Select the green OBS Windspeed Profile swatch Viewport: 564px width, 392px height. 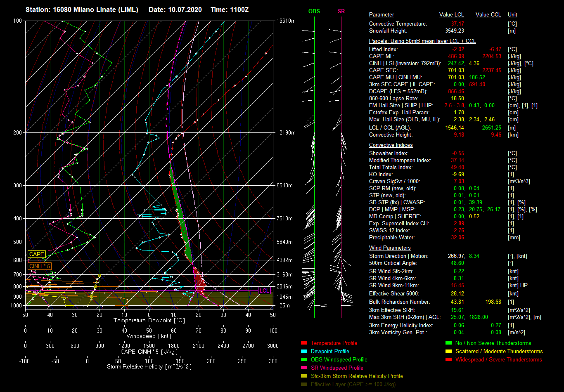click(304, 359)
